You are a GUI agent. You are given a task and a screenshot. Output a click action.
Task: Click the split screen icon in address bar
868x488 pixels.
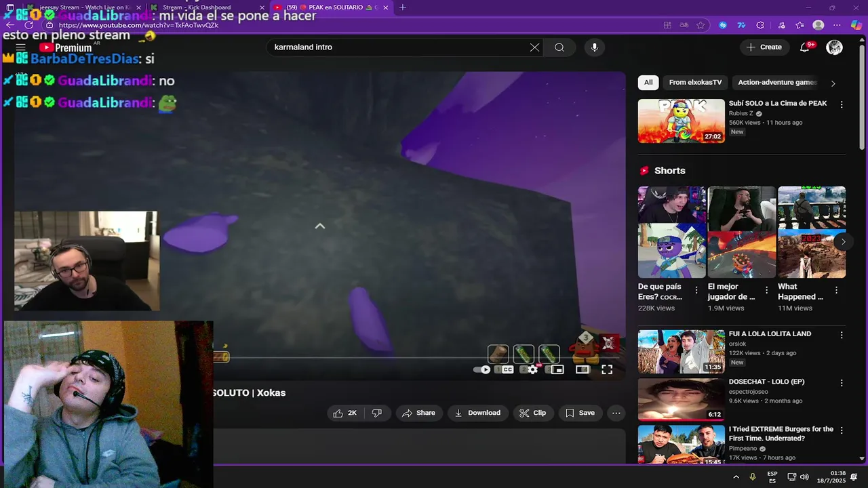click(667, 25)
